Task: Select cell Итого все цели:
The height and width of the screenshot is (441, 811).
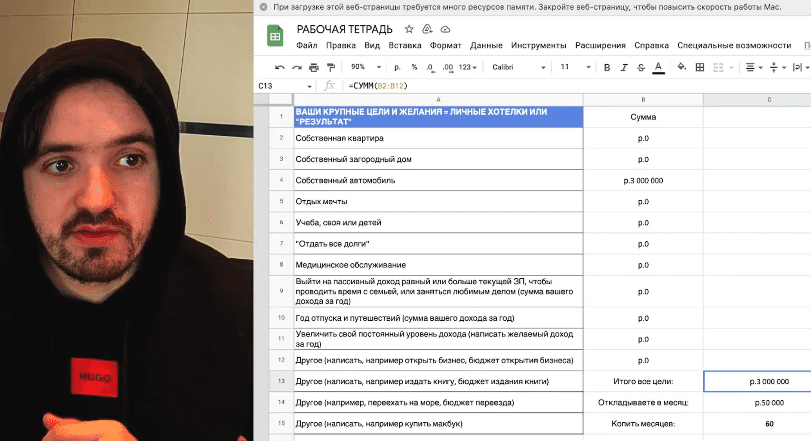Action: (643, 382)
